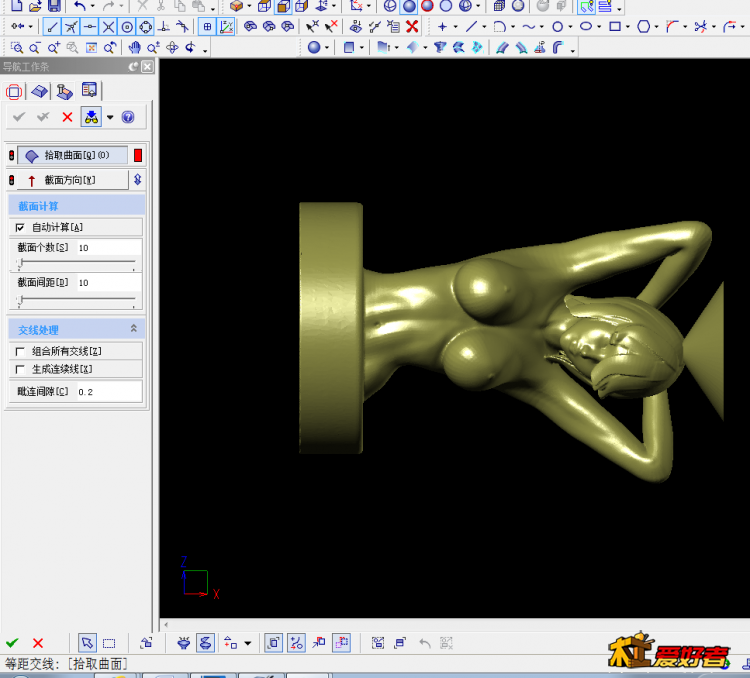Switch to first navigation tab with red square

[14, 91]
